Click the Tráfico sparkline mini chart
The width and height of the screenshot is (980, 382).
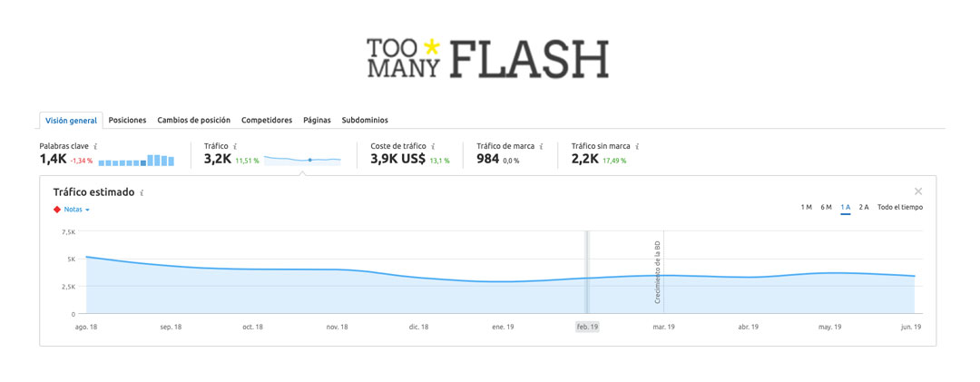coord(302,160)
